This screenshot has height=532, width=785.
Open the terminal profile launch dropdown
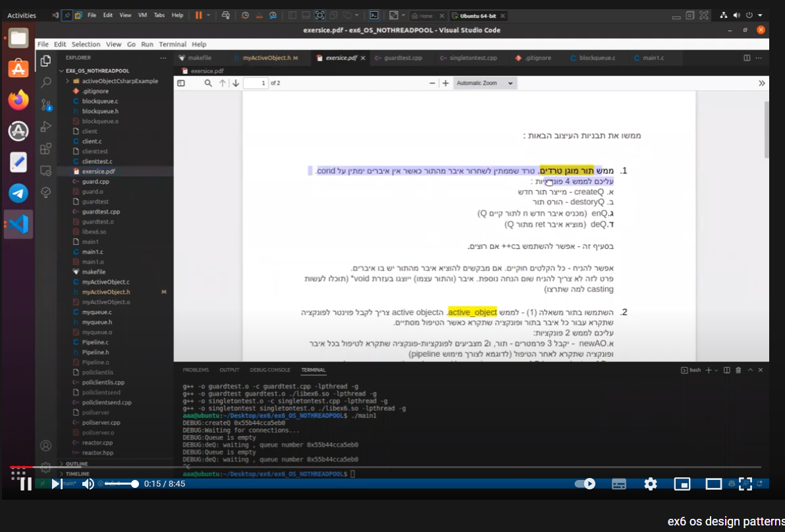[x=715, y=369]
